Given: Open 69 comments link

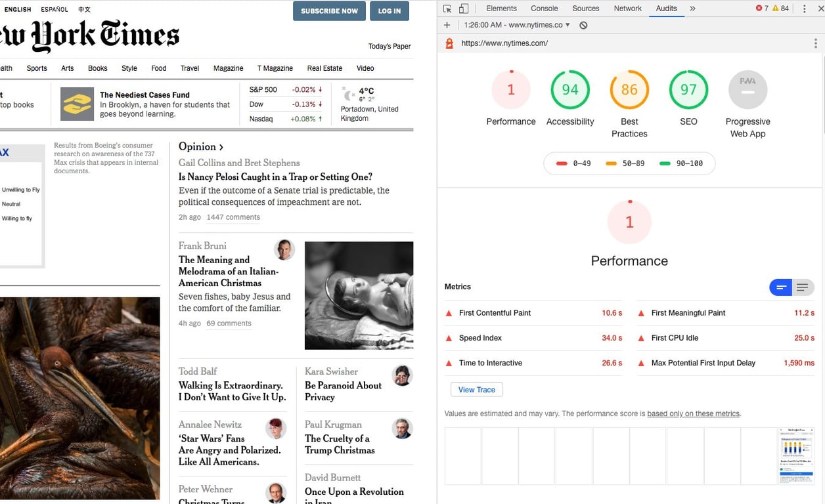Looking at the screenshot, I should 229,324.
